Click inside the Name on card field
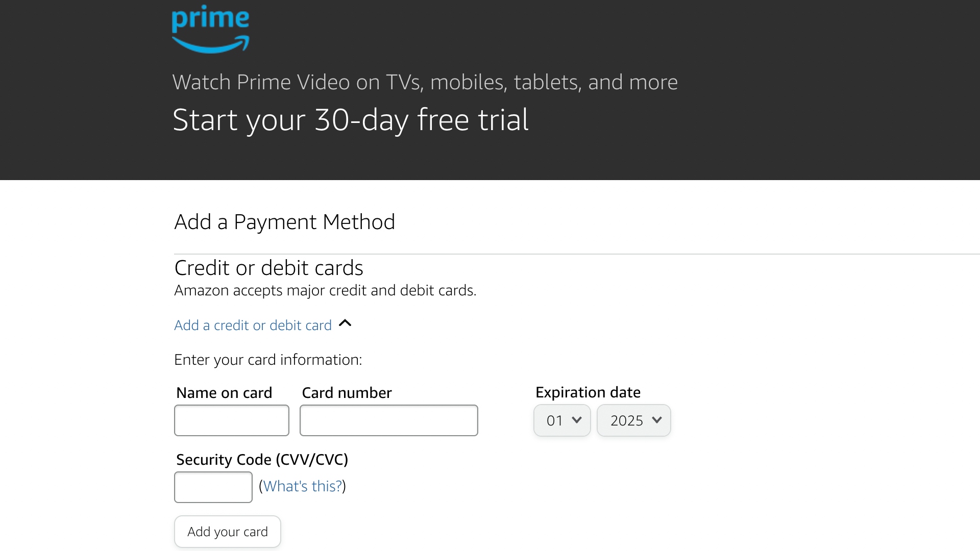This screenshot has height=551, width=980. click(x=231, y=420)
